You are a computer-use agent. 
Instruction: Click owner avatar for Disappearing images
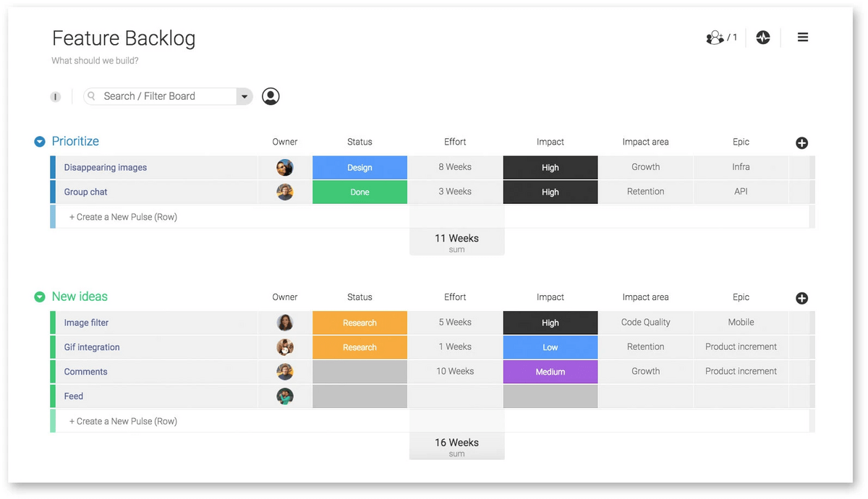[285, 168]
